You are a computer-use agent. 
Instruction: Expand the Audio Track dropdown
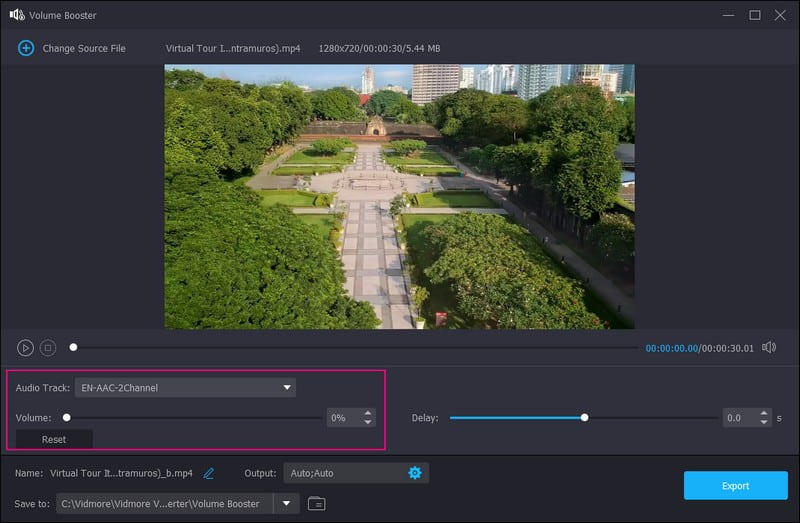click(286, 387)
